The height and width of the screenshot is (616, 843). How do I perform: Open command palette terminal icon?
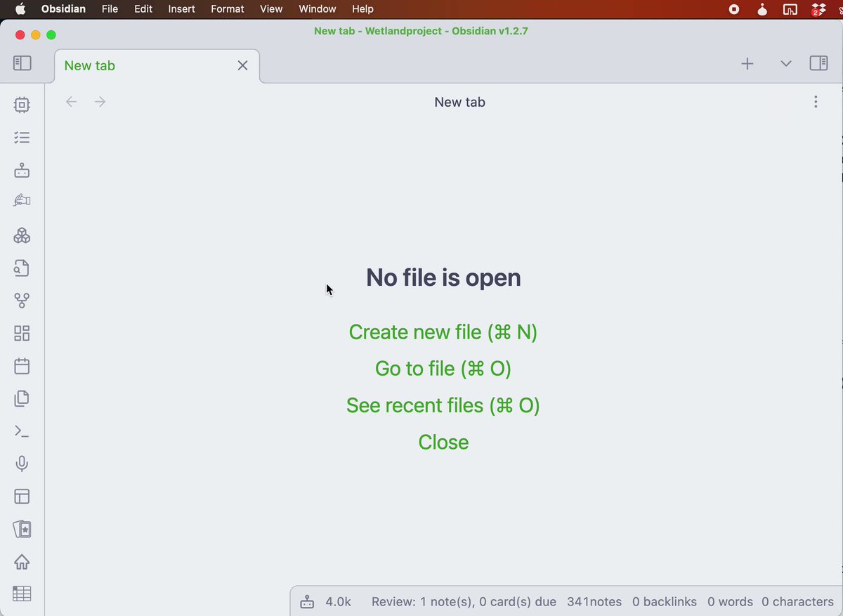click(22, 431)
